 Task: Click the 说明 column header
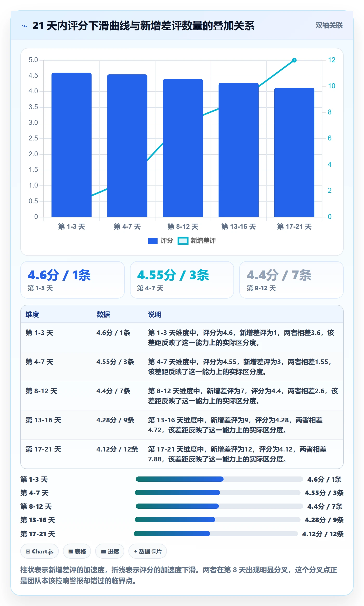click(155, 314)
